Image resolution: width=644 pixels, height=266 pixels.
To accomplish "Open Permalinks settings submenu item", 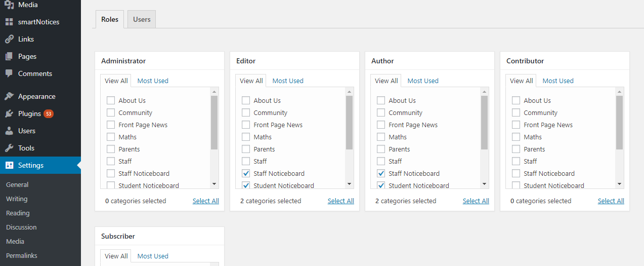I will pyautogui.click(x=22, y=256).
